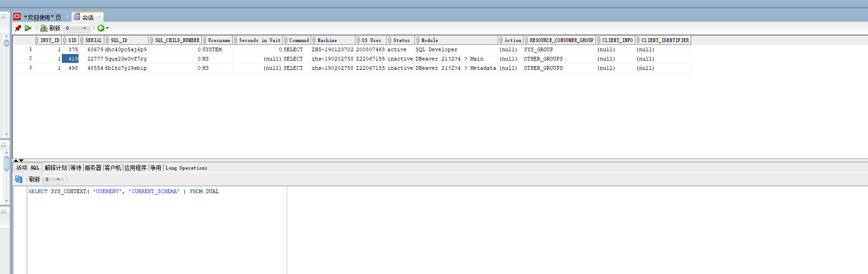Switch to the 欢迎使用 页 tab
Image resolution: width=868 pixels, height=274 pixels.
coord(42,17)
